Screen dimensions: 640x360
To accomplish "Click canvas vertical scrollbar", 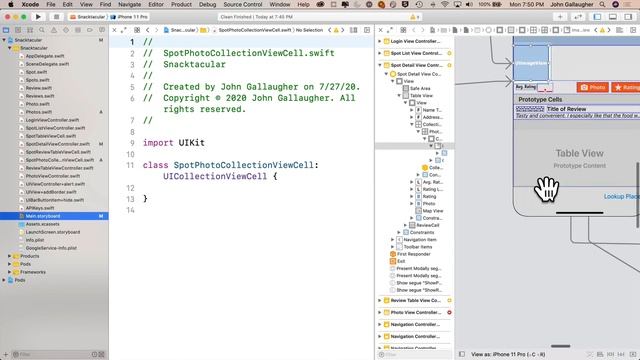I will point(638,195).
